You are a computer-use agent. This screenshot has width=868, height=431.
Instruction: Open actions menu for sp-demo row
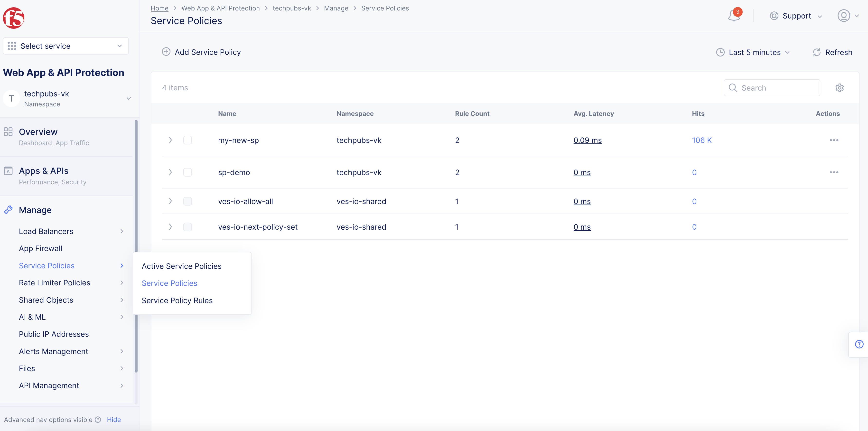(x=834, y=172)
